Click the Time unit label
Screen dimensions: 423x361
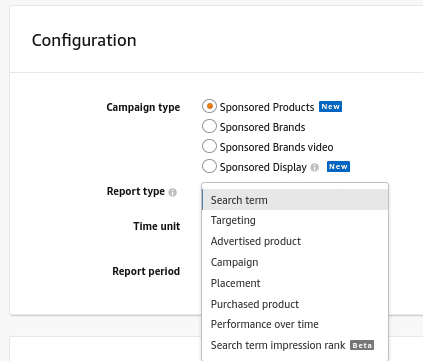tap(157, 226)
